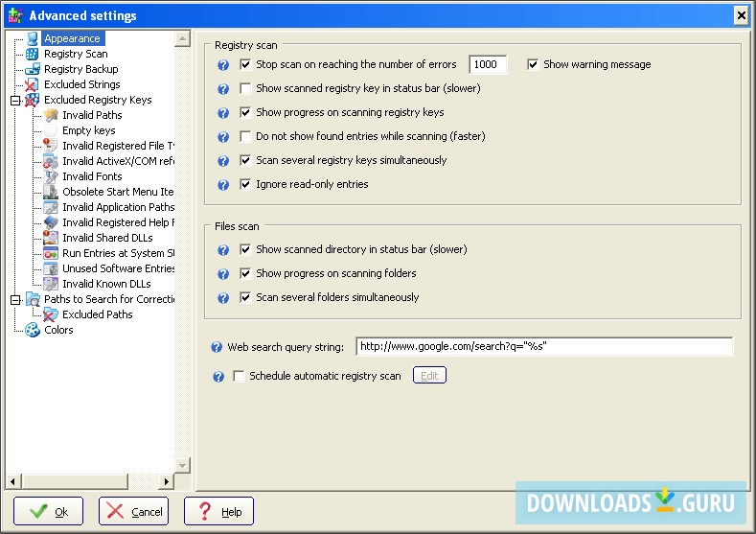The width and height of the screenshot is (756, 534).
Task: Click the error count field showing 1000
Action: 488,64
